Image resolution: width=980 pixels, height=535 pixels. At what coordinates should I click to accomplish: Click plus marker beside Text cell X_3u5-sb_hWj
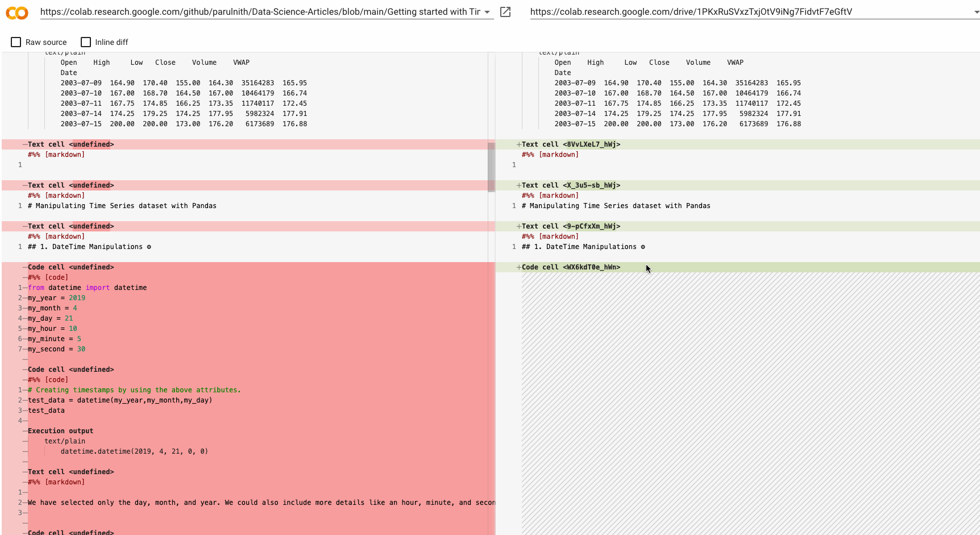click(518, 185)
